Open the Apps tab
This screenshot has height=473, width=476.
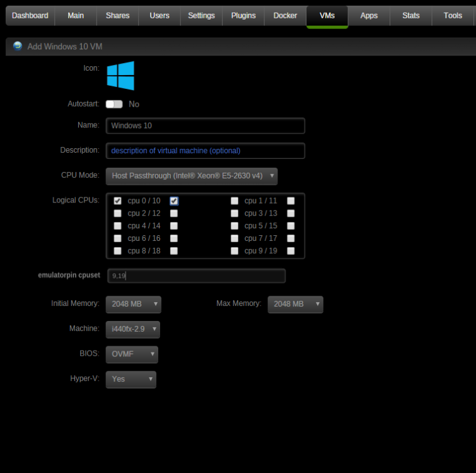(x=369, y=16)
